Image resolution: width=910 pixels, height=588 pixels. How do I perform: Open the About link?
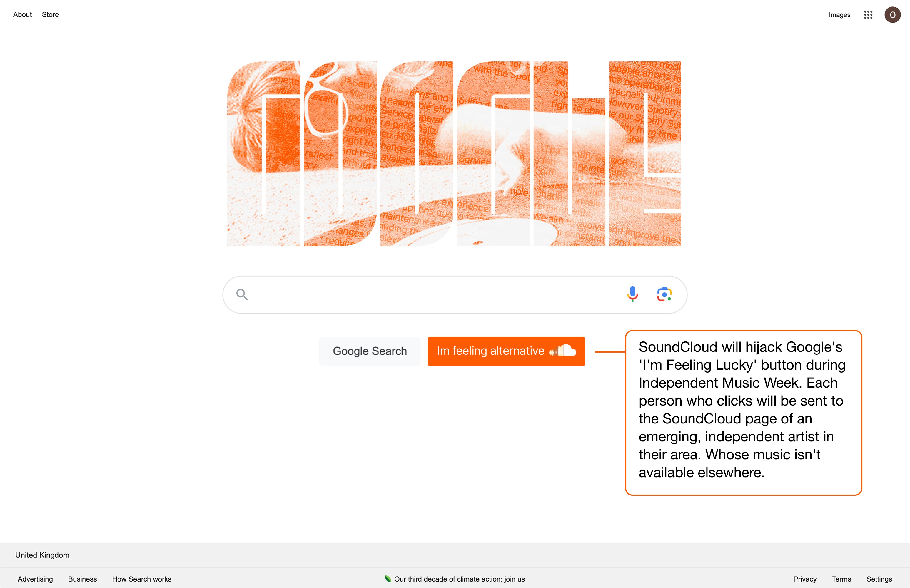pos(23,14)
